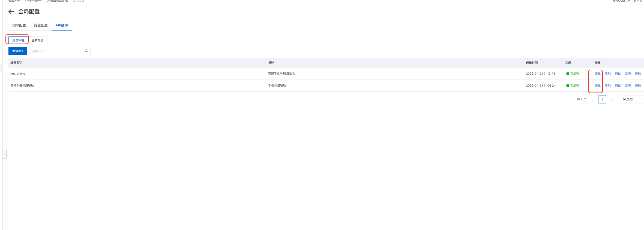Click the get_phone service name

(18, 73)
